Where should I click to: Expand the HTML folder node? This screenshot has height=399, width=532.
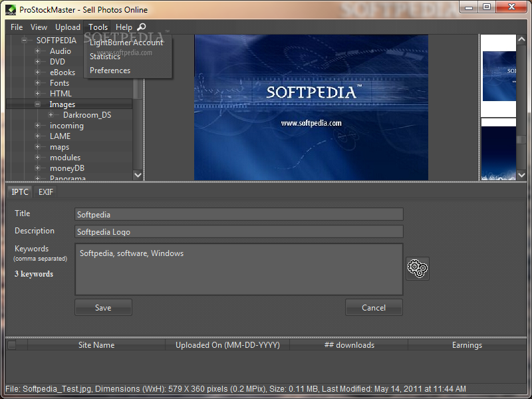pos(38,93)
